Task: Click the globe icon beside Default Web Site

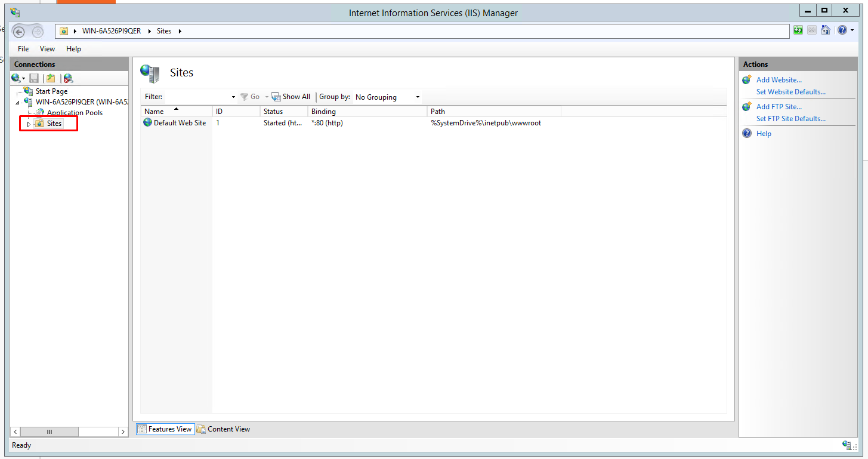Action: [x=148, y=122]
